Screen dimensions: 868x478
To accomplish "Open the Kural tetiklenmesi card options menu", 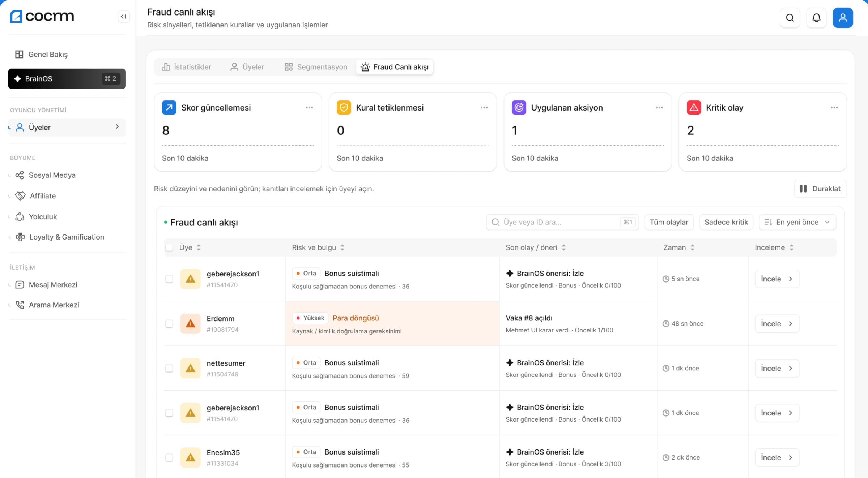I will (484, 108).
